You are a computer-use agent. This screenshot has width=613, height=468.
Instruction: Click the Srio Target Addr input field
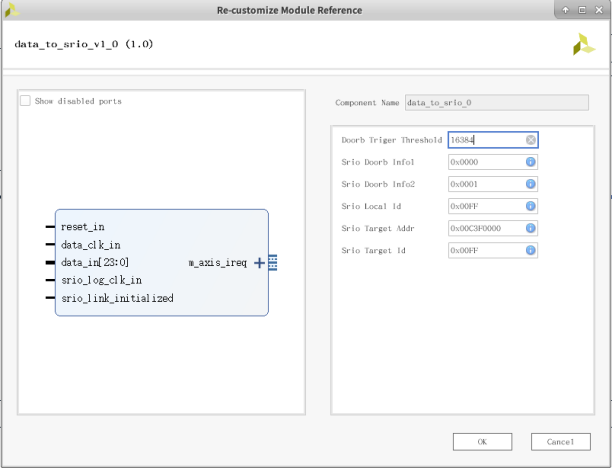(486, 228)
